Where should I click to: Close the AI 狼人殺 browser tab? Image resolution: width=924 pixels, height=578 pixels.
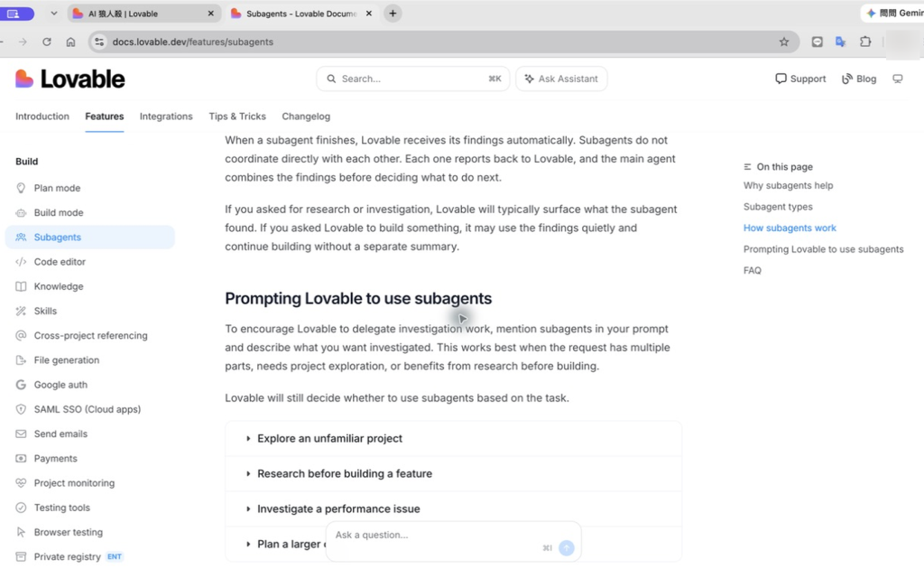(x=210, y=14)
